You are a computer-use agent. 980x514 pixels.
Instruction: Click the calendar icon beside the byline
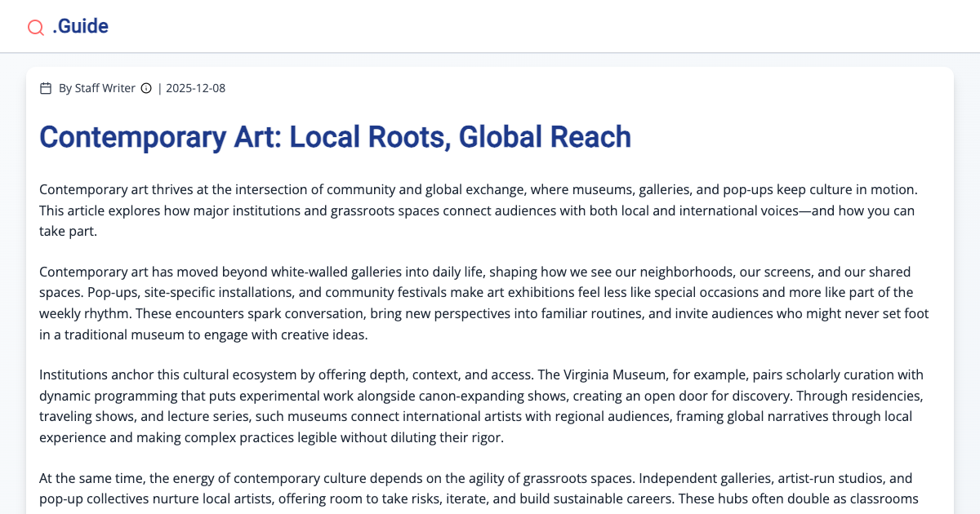(x=46, y=88)
